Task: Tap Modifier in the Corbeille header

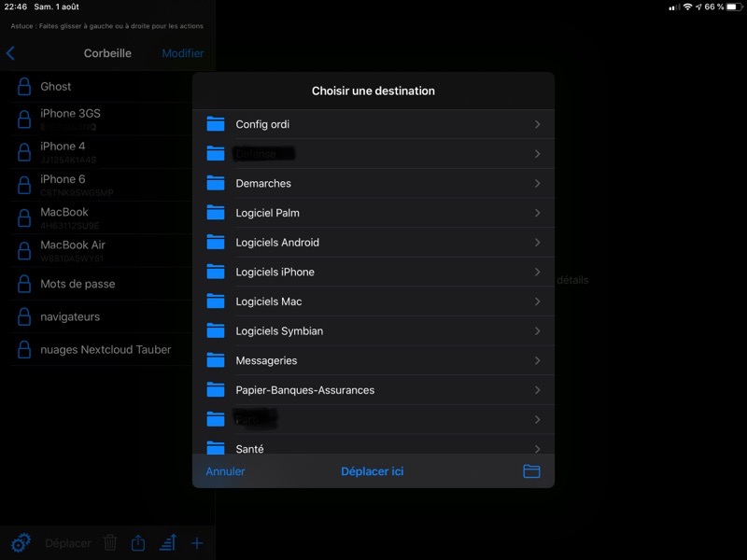Action: [x=182, y=53]
